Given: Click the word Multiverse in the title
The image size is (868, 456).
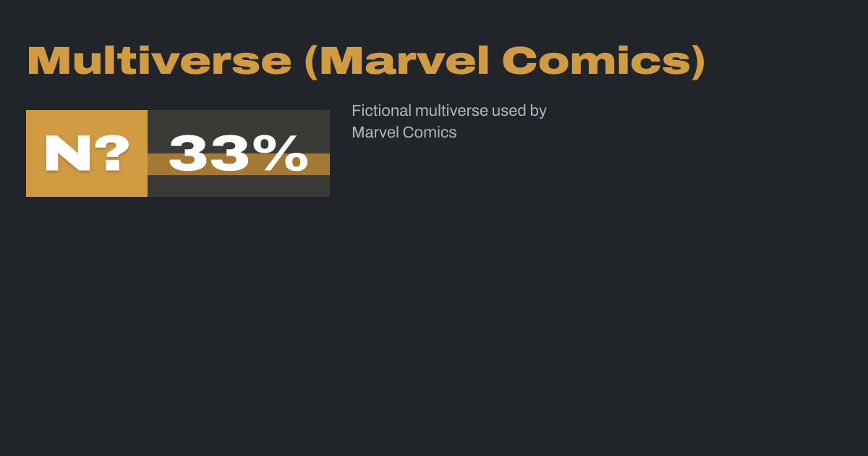Looking at the screenshot, I should pos(159,61).
